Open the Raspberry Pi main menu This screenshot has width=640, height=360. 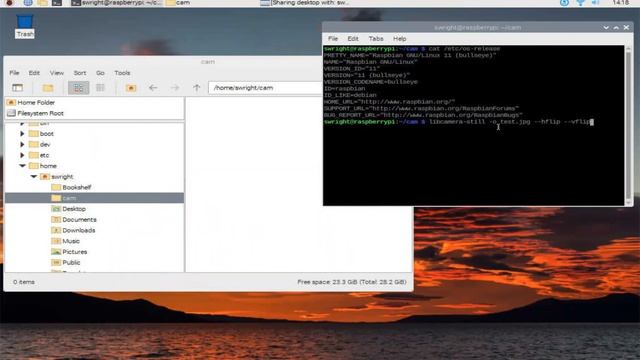click(9, 2)
